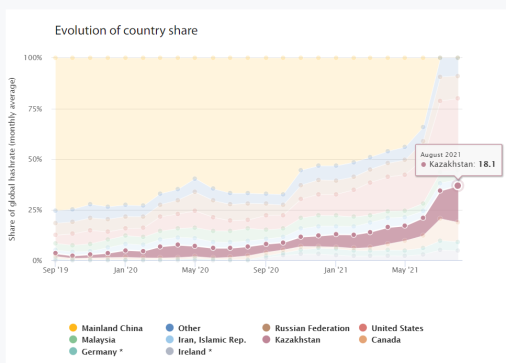Toggle Canada series in legend
The image size is (506, 363).
pyautogui.click(x=380, y=340)
